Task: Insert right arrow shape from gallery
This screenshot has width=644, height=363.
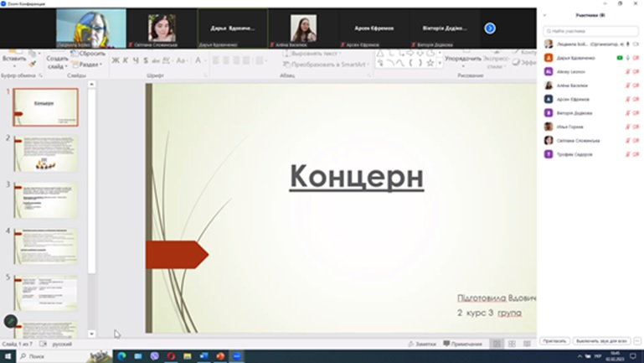Action: (x=410, y=54)
